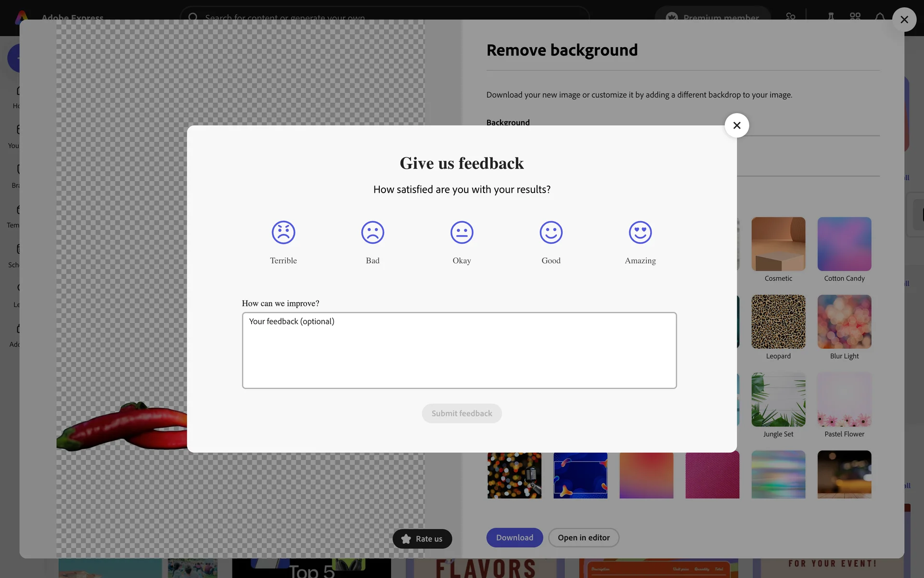Click inside the feedback text area

coord(459,350)
